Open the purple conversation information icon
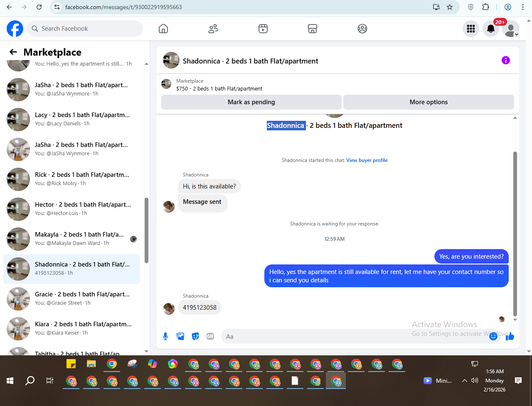The width and height of the screenshot is (532, 406). click(x=506, y=60)
